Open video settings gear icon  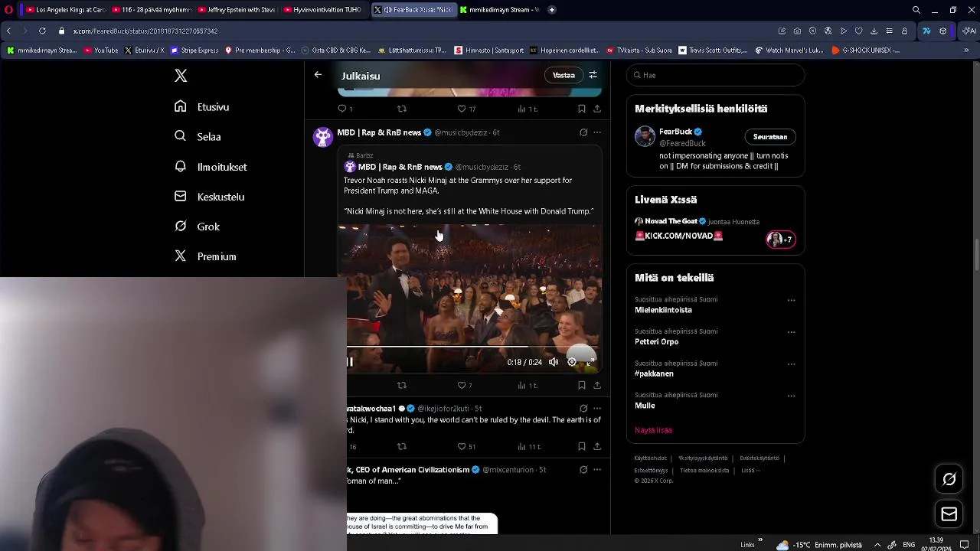tap(572, 362)
